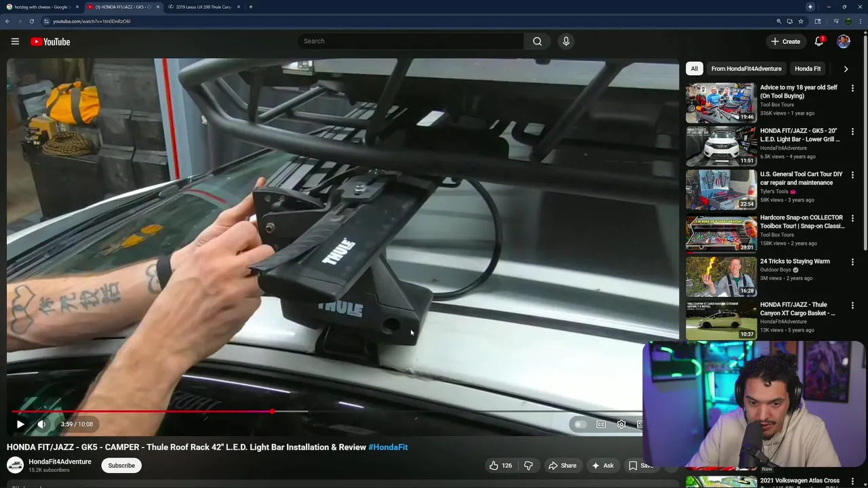Screen dimensions: 868x488
Task: Click the Ask button
Action: 602,466
